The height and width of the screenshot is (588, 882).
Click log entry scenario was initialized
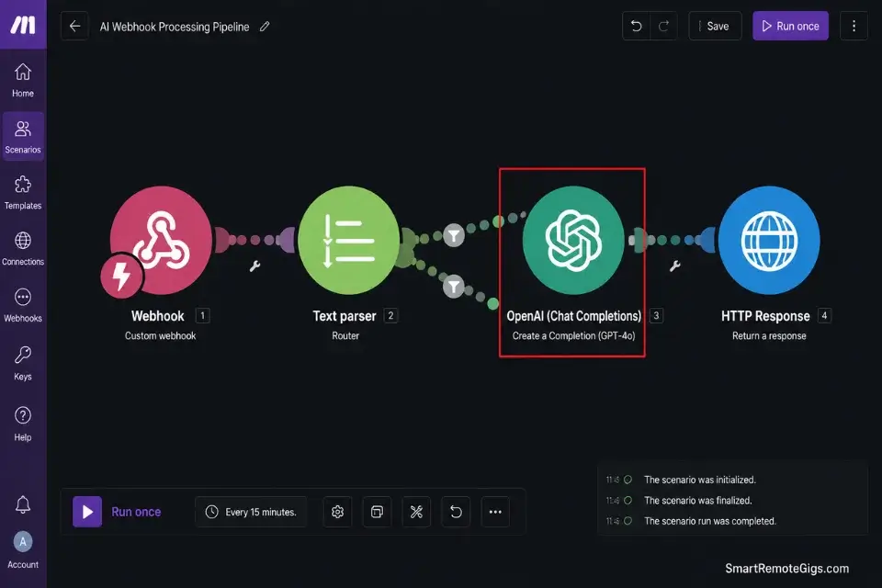(700, 480)
